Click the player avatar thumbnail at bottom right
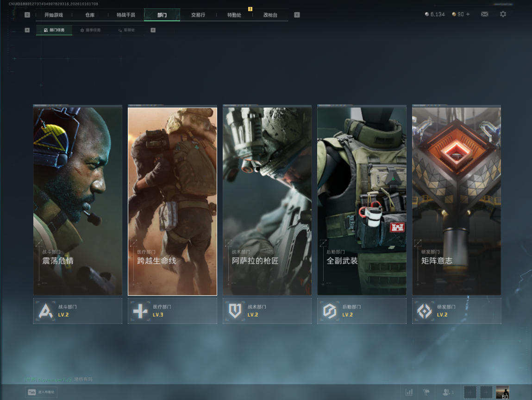Viewport: 532px width, 400px height. 502,392
